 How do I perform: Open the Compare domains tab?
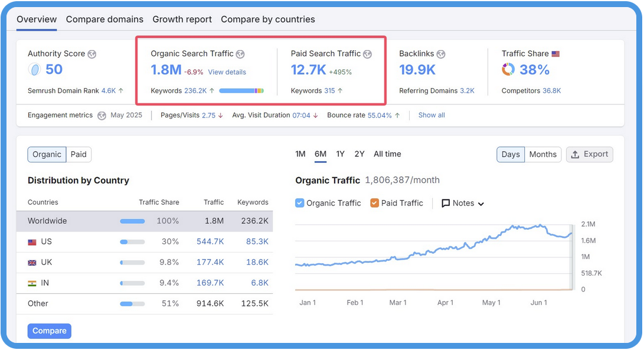coord(104,19)
